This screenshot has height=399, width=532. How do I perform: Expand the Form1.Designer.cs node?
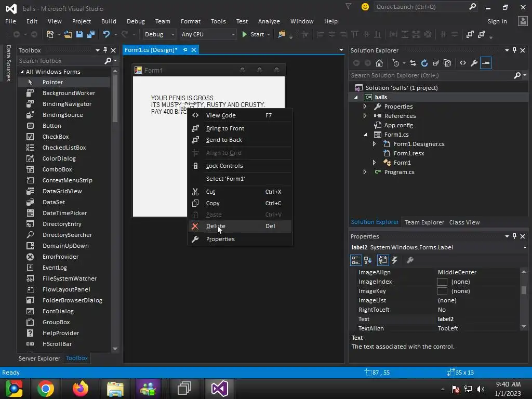[x=374, y=144]
